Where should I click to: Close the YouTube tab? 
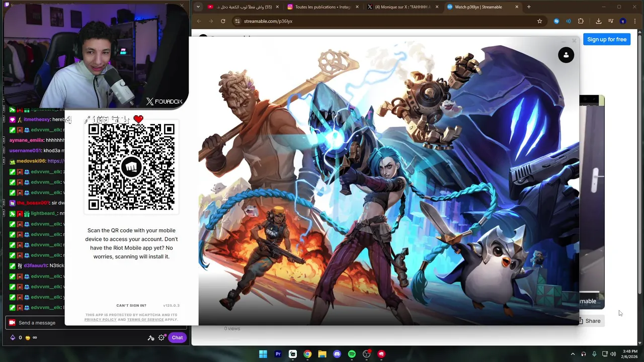coord(277,7)
